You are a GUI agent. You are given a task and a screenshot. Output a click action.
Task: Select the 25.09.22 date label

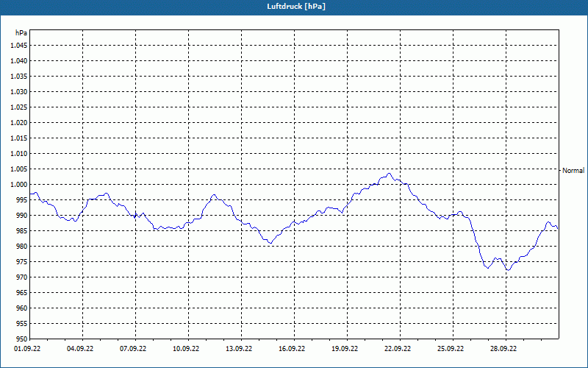pyautogui.click(x=451, y=348)
